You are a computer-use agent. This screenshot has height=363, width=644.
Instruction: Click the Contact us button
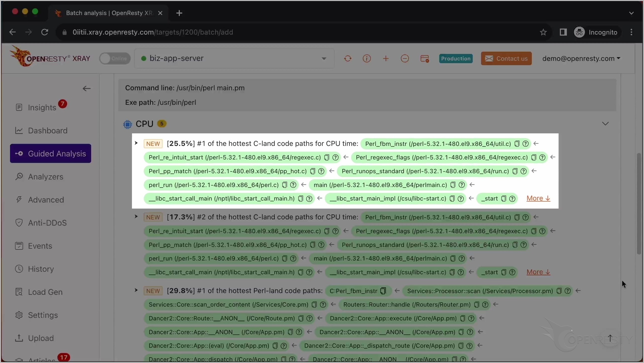(x=506, y=58)
